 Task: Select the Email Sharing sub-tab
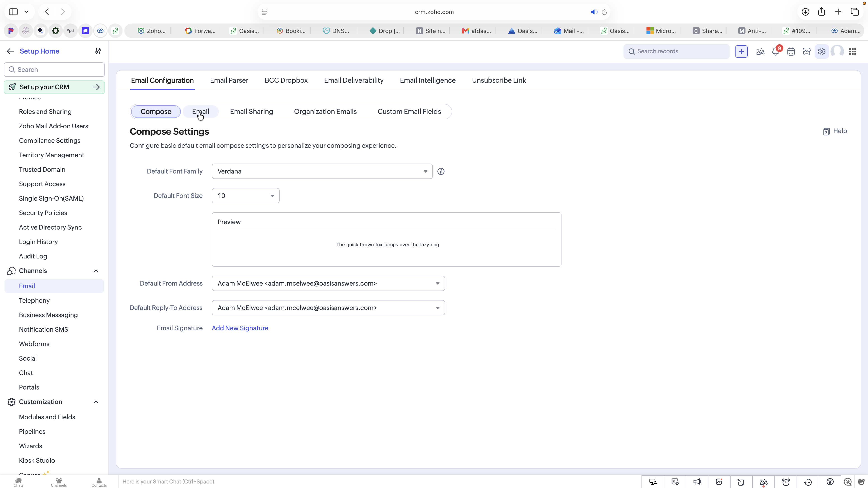251,111
